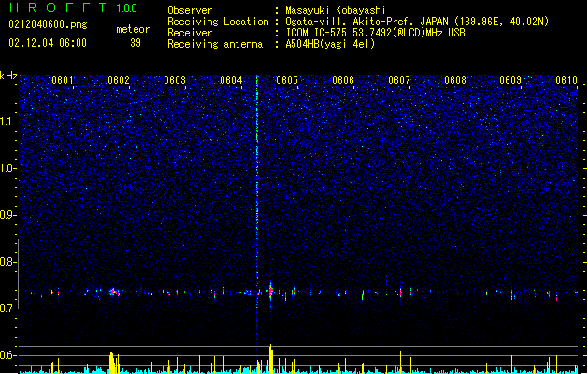Click the 0606 time marker
The height and width of the screenshot is (374, 588).
pyautogui.click(x=343, y=80)
